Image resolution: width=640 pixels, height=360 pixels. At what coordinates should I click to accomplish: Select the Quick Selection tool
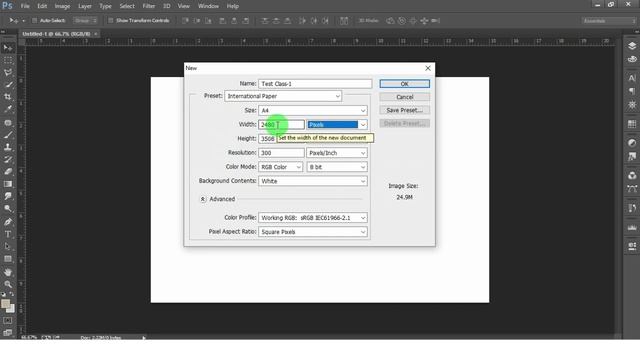pyautogui.click(x=8, y=85)
